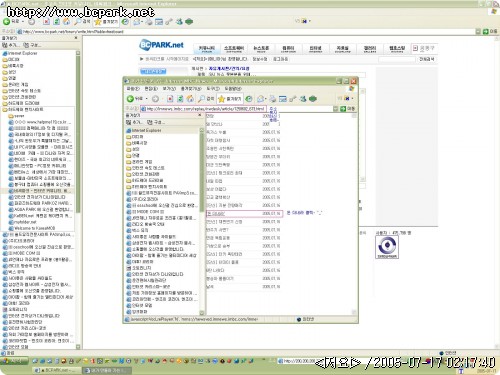The width and height of the screenshot is (500, 375).
Task: Click Back arrow in the BCPARK.net background window
Action: 11,21
